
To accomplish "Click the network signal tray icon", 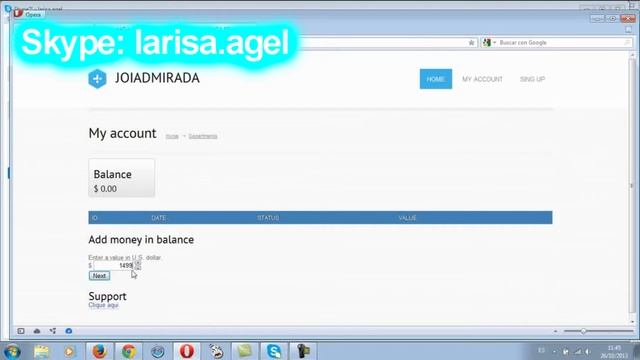I will click(578, 351).
